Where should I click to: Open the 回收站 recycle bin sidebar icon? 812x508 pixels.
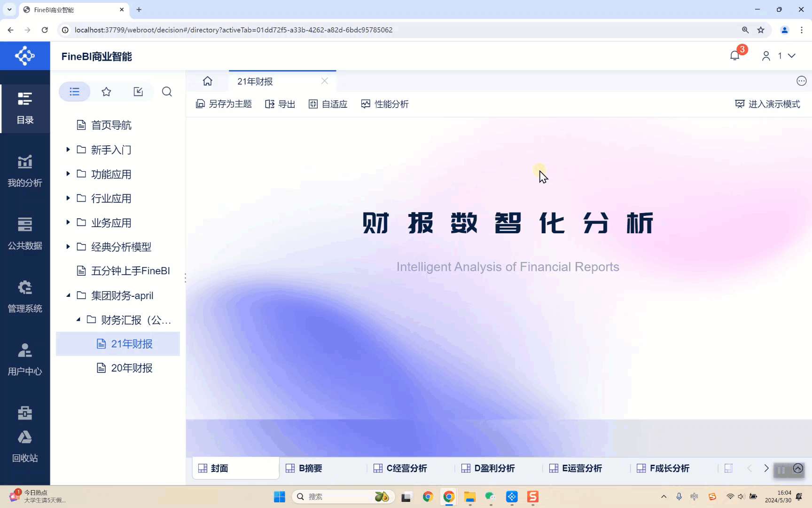24,444
